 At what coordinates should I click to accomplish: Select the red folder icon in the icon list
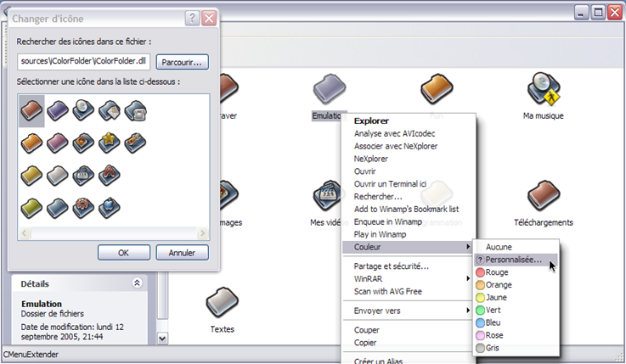tap(32, 109)
